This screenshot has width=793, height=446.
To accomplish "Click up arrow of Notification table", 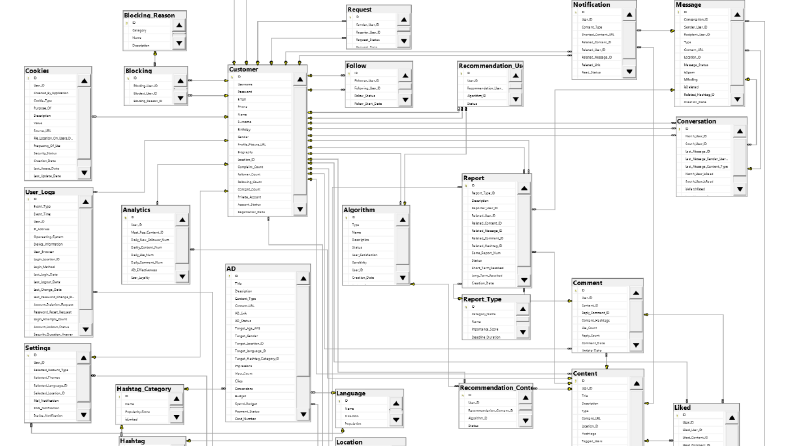I will point(629,15).
